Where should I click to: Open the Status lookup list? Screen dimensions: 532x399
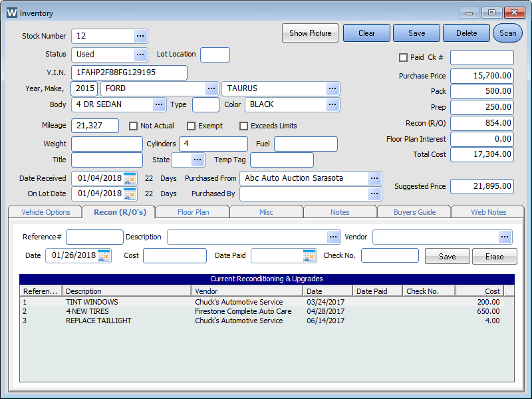coord(140,55)
